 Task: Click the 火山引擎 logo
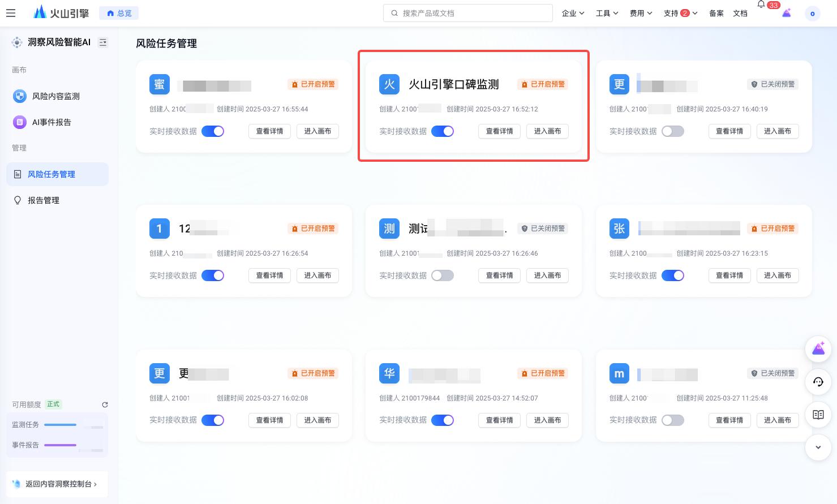click(x=61, y=13)
